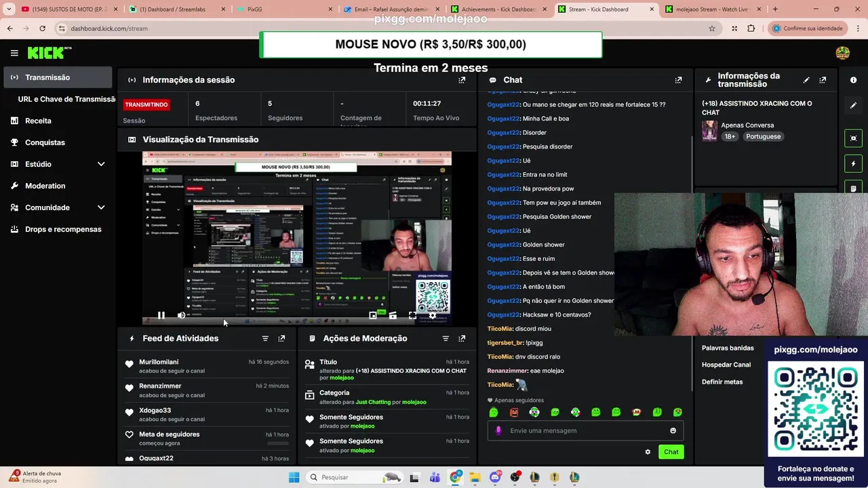Click tigersbet_br username in chat

pos(505,343)
